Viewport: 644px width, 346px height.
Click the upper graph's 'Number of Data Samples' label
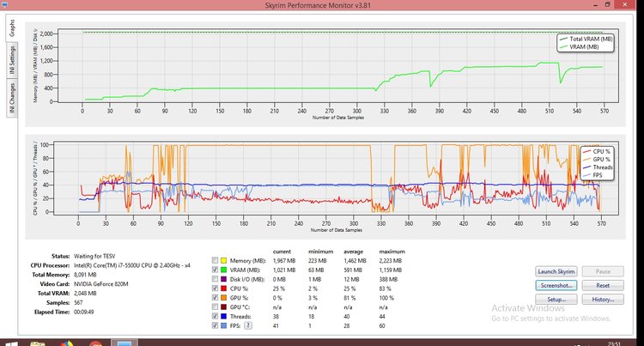click(338, 118)
